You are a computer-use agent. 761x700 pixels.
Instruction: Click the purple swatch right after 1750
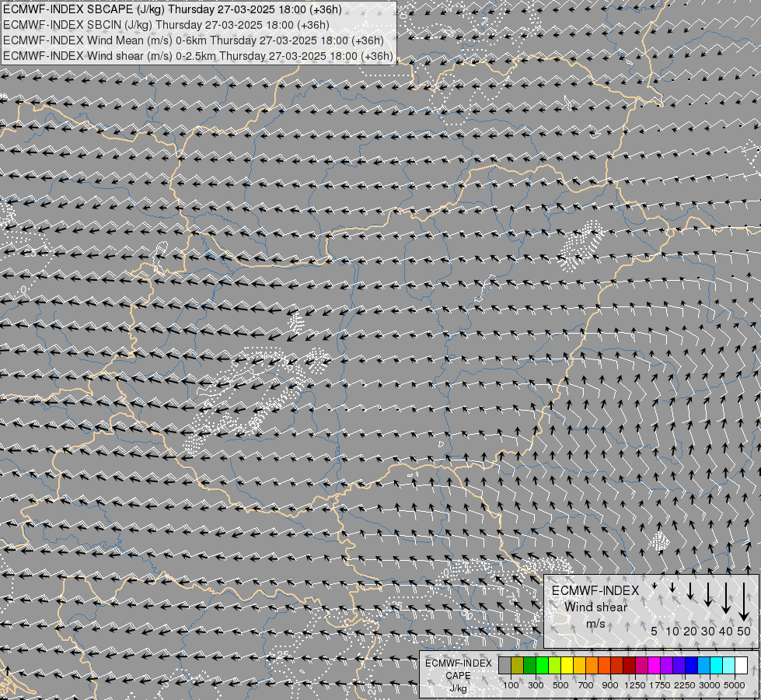(666, 666)
